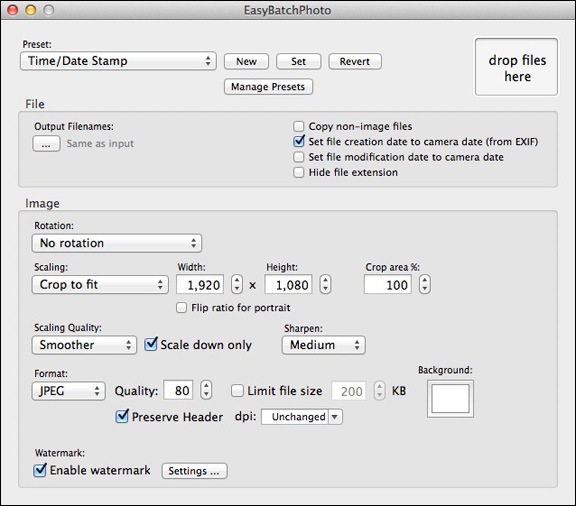
Task: Open Format dropdown set to JPEG
Action: (x=69, y=391)
